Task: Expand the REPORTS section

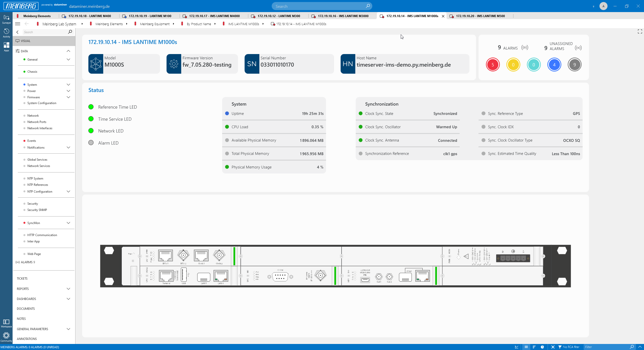Action: [68, 289]
